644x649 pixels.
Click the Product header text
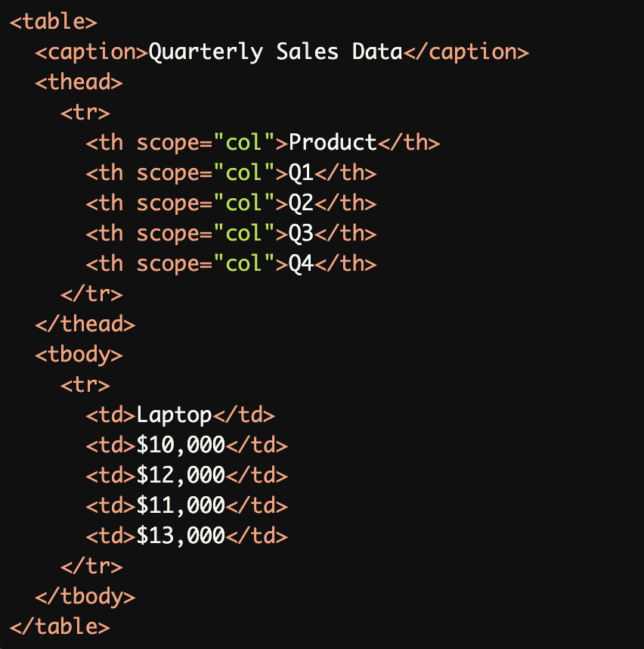click(333, 142)
